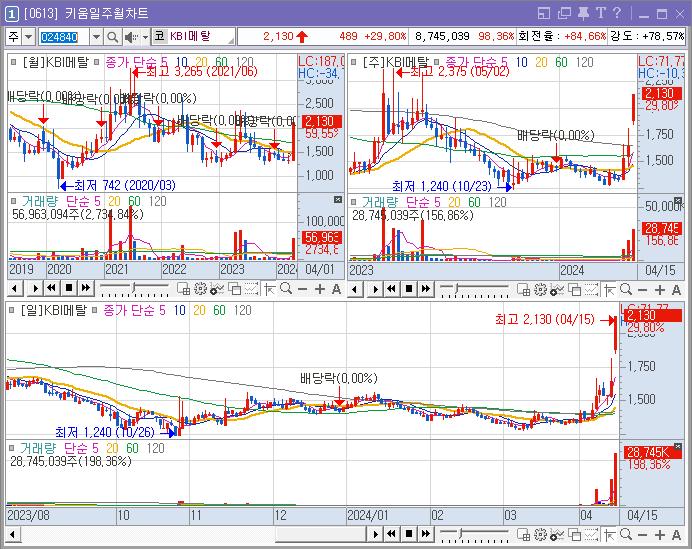Click the A icon in daily chart toolbar
Image resolution: width=692 pixels, height=549 pixels.
click(x=676, y=535)
